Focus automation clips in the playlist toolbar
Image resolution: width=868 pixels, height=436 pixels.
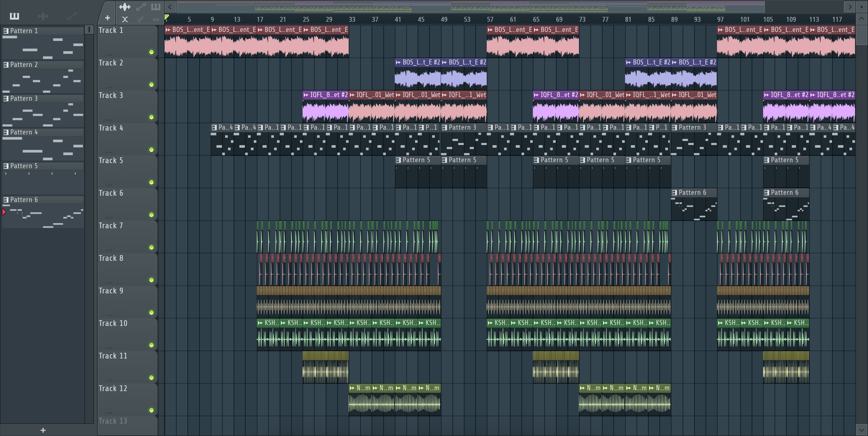click(141, 7)
